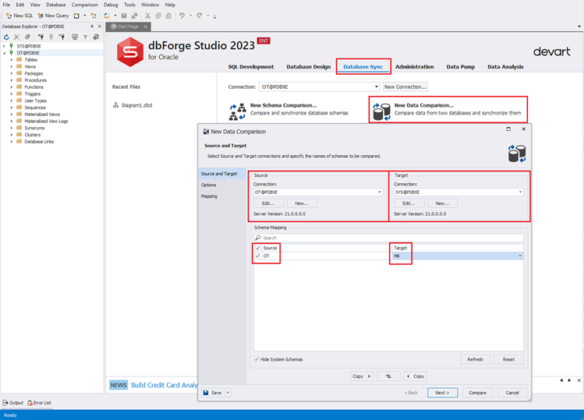This screenshot has height=420, width=584.
Task: Click Delete X icon in Database Explorer
Action: pos(16,37)
